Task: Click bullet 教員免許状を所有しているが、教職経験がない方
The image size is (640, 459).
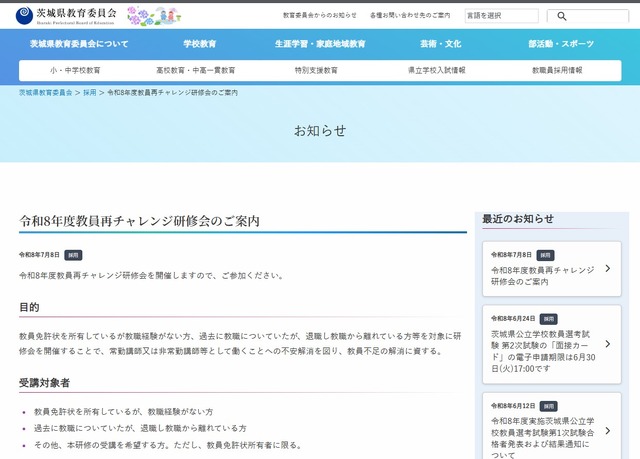Action: 124,412
